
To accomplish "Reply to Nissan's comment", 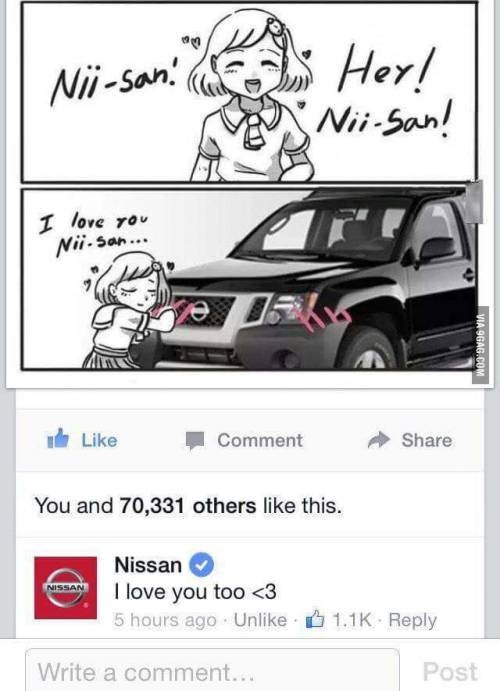I will 413,620.
